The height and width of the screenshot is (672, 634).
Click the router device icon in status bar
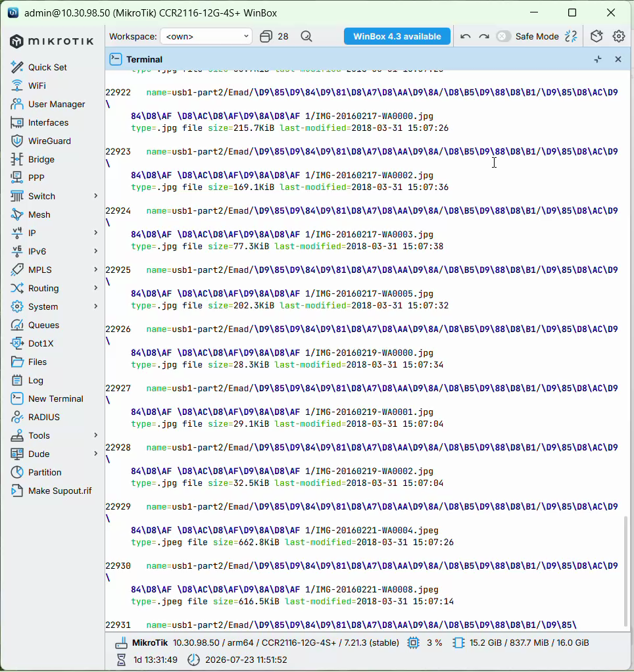[121, 643]
